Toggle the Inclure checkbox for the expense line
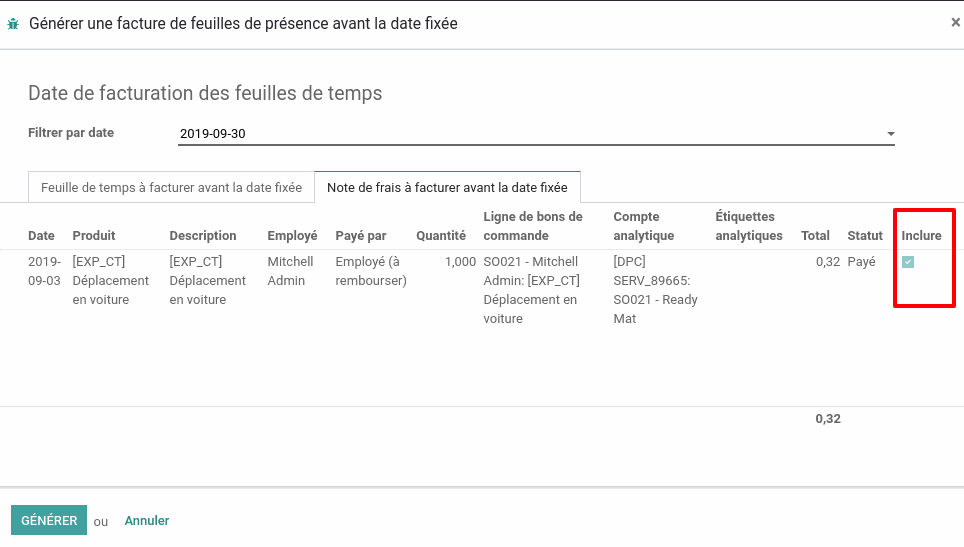Viewport: 964px width, 547px height. 908,262
